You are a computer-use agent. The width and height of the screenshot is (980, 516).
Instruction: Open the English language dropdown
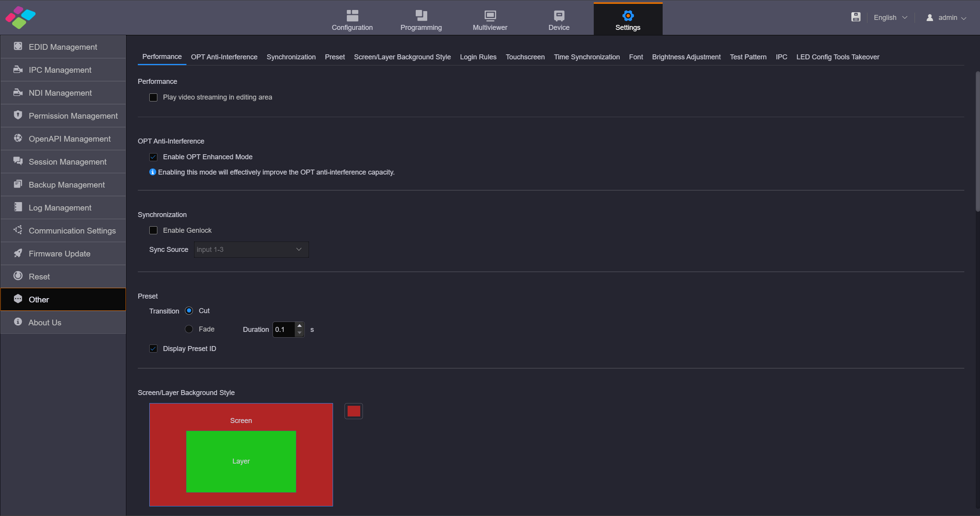tap(890, 18)
